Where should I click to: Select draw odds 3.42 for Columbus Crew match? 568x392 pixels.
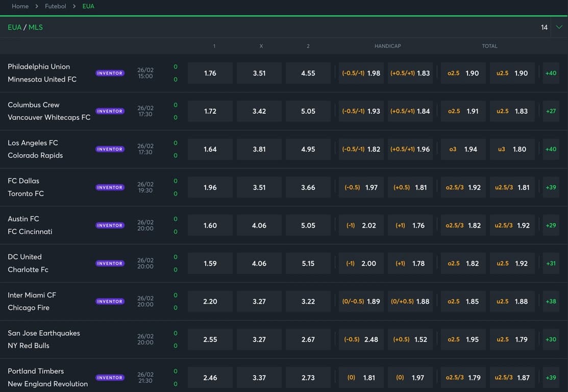pos(259,111)
